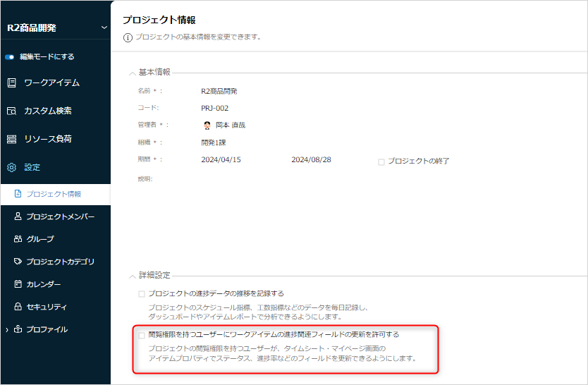Image resolution: width=588 pixels, height=385 pixels.
Task: Open the Groups (グループ) people icon
Action: pyautogui.click(x=18, y=239)
